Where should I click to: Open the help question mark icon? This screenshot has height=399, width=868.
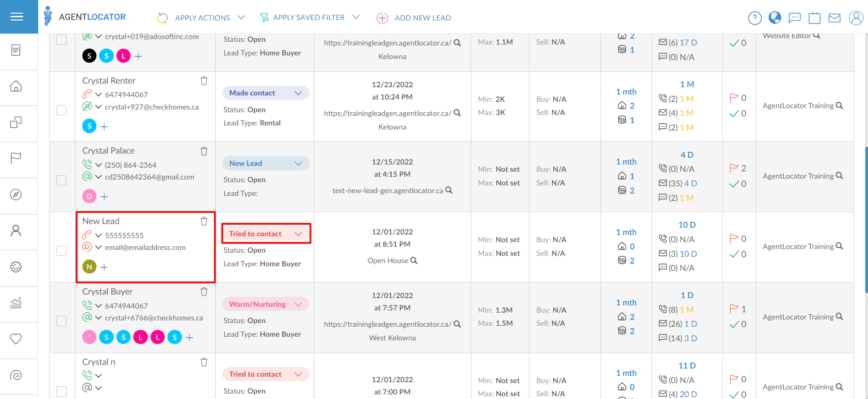(x=755, y=18)
